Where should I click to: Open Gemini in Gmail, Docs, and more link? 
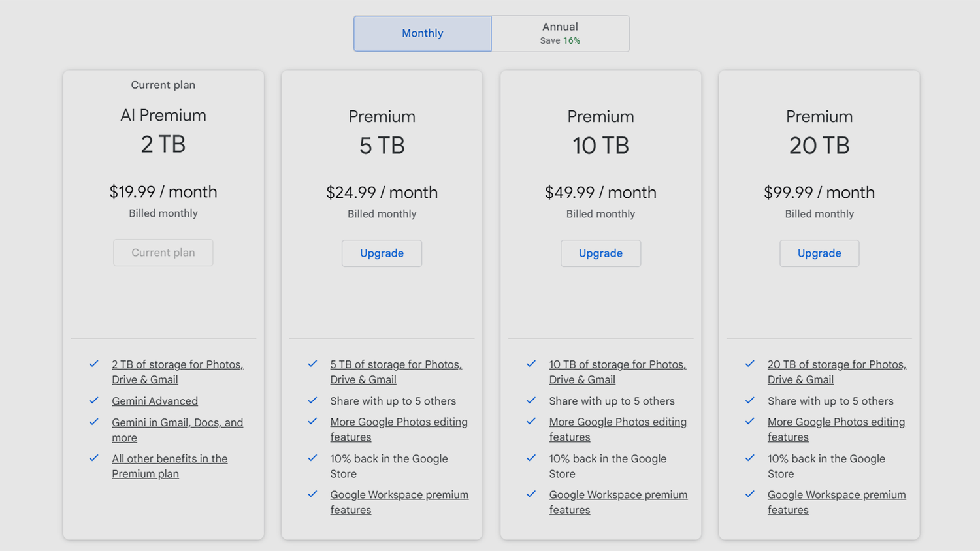[177, 423]
